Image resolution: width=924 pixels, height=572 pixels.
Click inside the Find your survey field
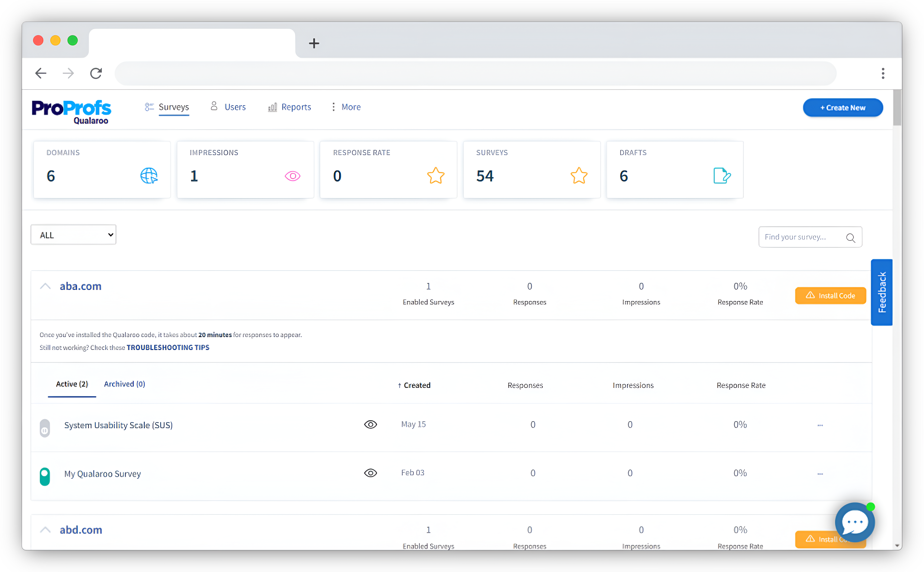795,237
